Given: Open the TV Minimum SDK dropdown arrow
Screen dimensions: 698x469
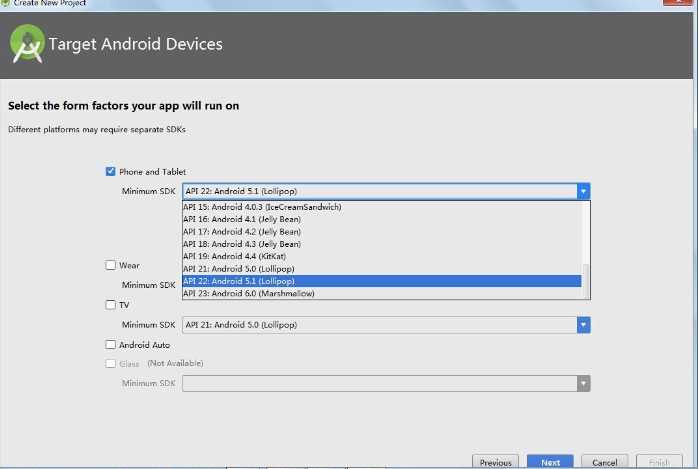Looking at the screenshot, I should [x=584, y=325].
